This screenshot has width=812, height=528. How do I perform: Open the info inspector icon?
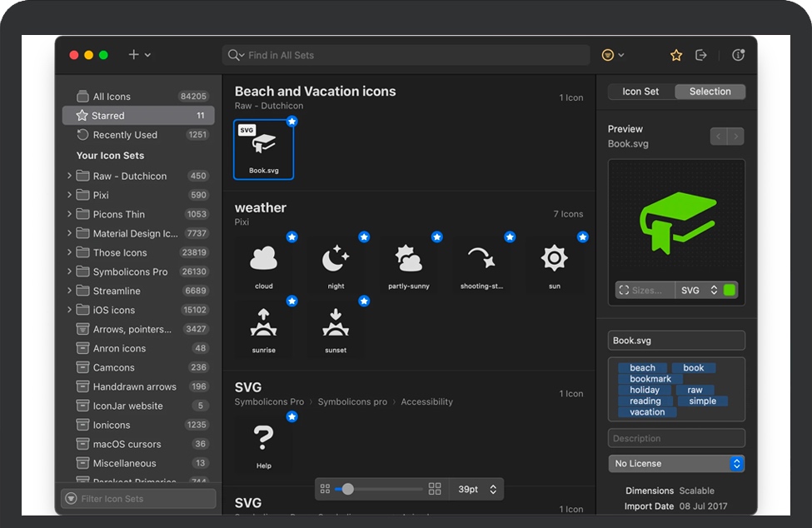pos(738,55)
